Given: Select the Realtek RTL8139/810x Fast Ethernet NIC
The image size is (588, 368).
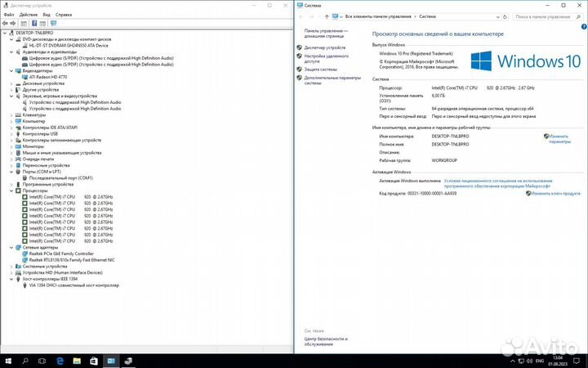Looking at the screenshot, I should point(72,260).
